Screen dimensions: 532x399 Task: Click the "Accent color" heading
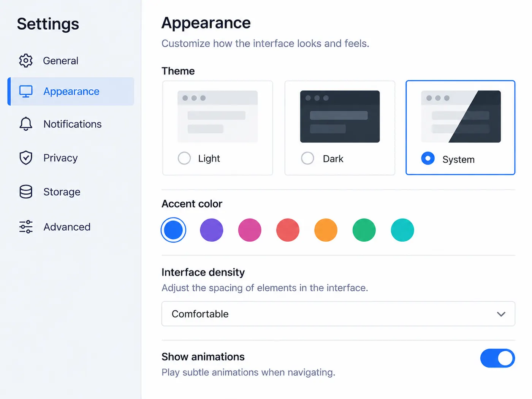click(192, 204)
